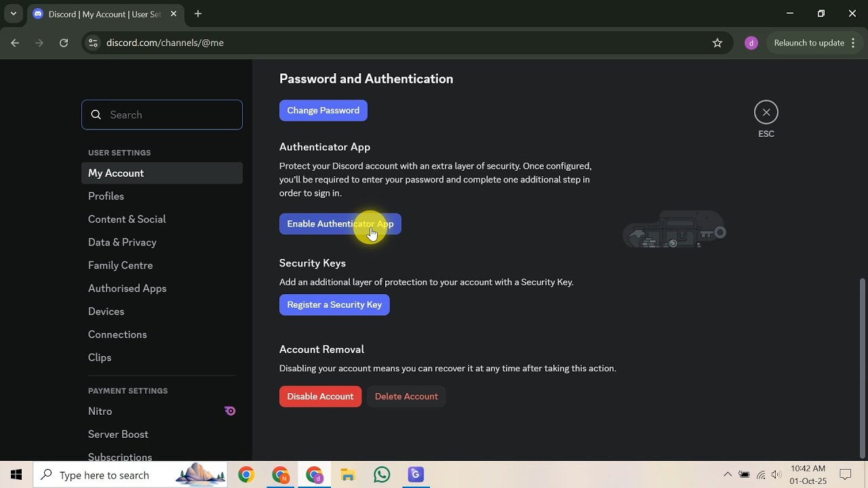Click the Change Password button
868x488 pixels.
pyautogui.click(x=323, y=110)
